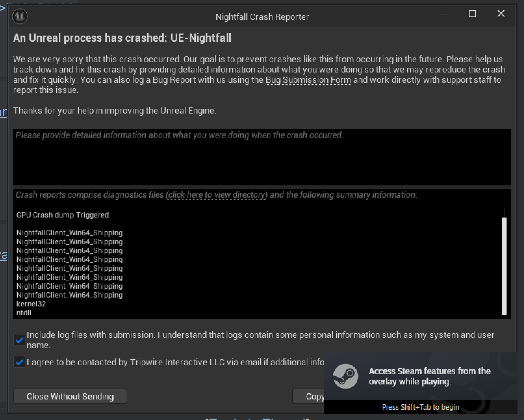This screenshot has height=420, width=524.
Task: Uncheck agree to be contacted by Tripwire
Action: click(20, 362)
